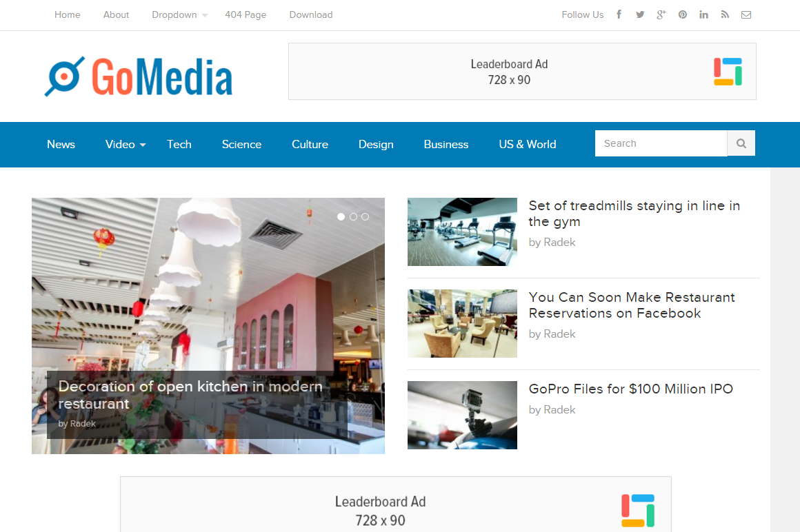Expand the Dropdown menu in top bar
Image resolution: width=800 pixels, height=532 pixels.
click(179, 14)
